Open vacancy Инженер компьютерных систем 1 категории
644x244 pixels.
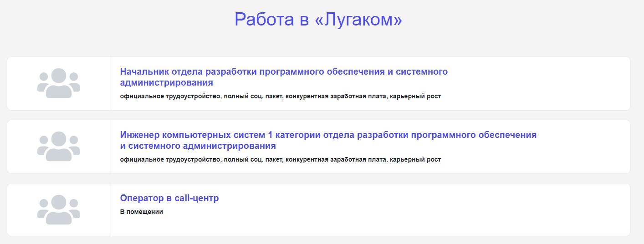(x=328, y=141)
